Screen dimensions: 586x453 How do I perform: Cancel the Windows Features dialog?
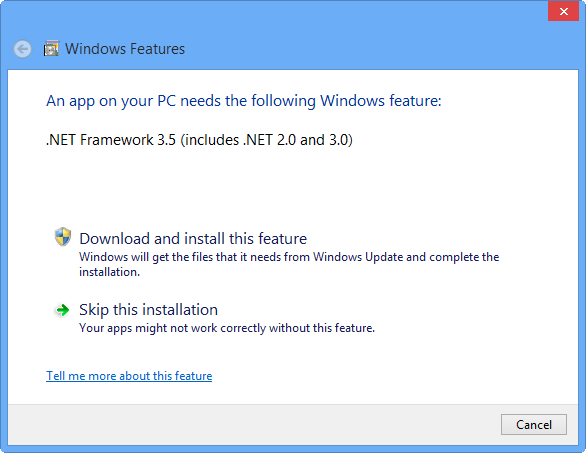(x=534, y=425)
